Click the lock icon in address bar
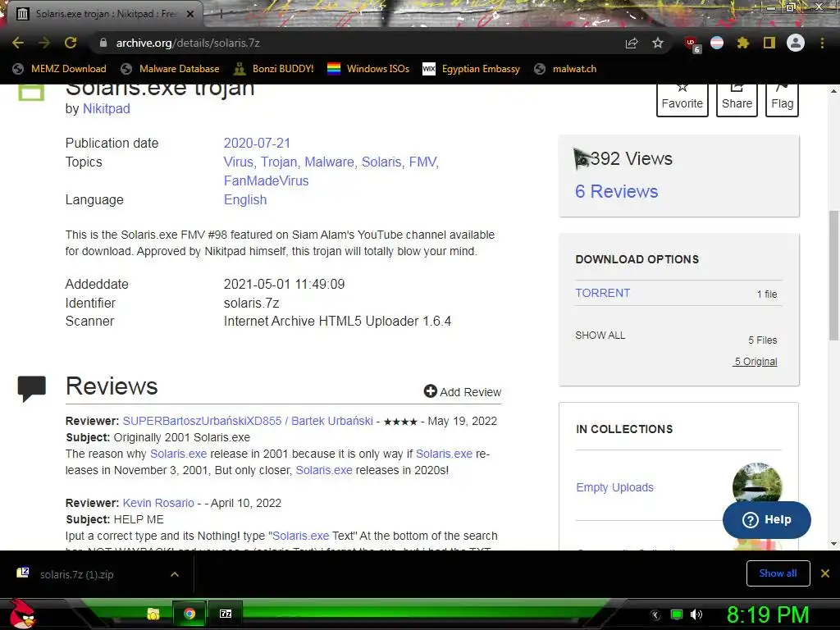 coord(103,43)
